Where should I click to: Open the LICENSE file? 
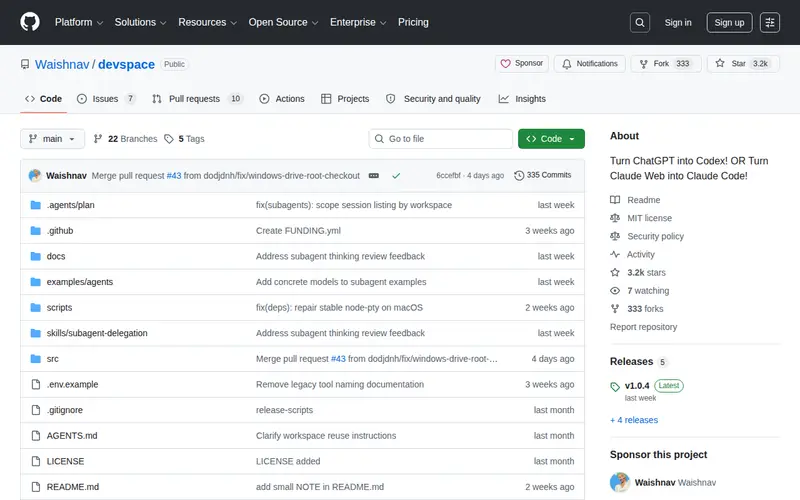coord(65,461)
